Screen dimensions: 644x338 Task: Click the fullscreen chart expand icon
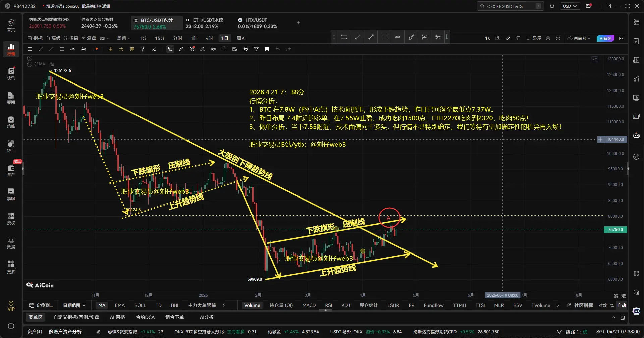click(x=558, y=38)
